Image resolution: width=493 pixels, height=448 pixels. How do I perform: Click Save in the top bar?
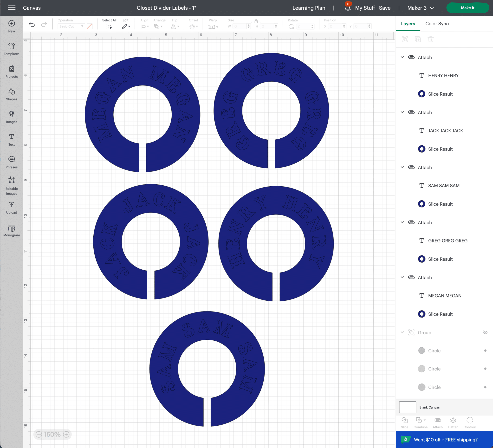coord(384,8)
